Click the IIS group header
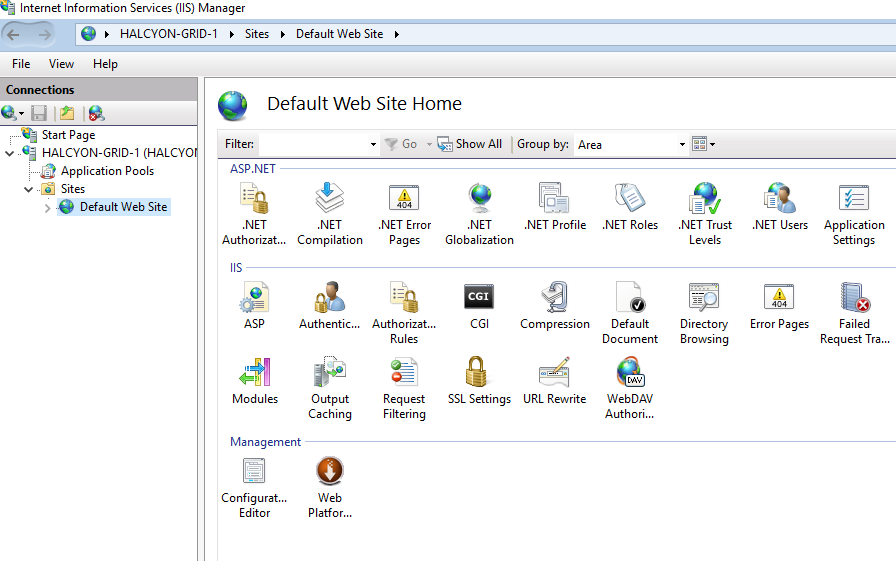The width and height of the screenshot is (896, 561). 236,267
